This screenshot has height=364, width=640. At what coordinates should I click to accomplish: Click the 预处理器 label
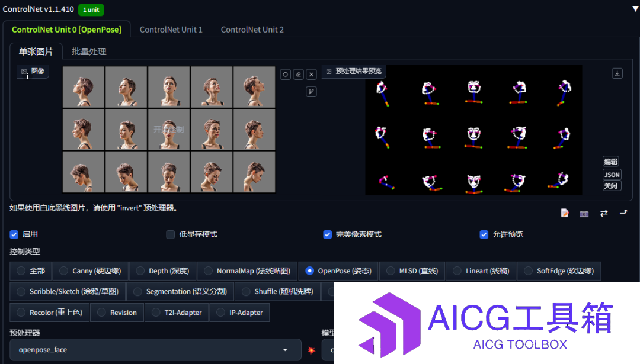point(25,333)
